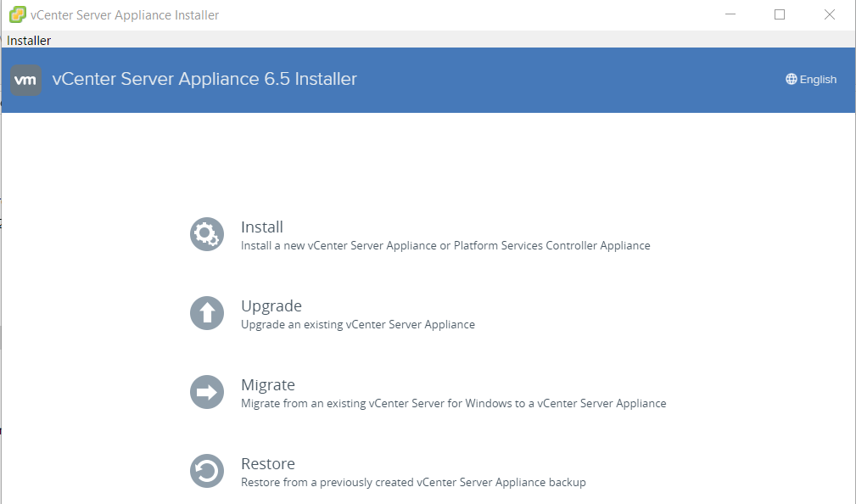Click the Install gear icon
This screenshot has height=504, width=856.
click(x=207, y=234)
